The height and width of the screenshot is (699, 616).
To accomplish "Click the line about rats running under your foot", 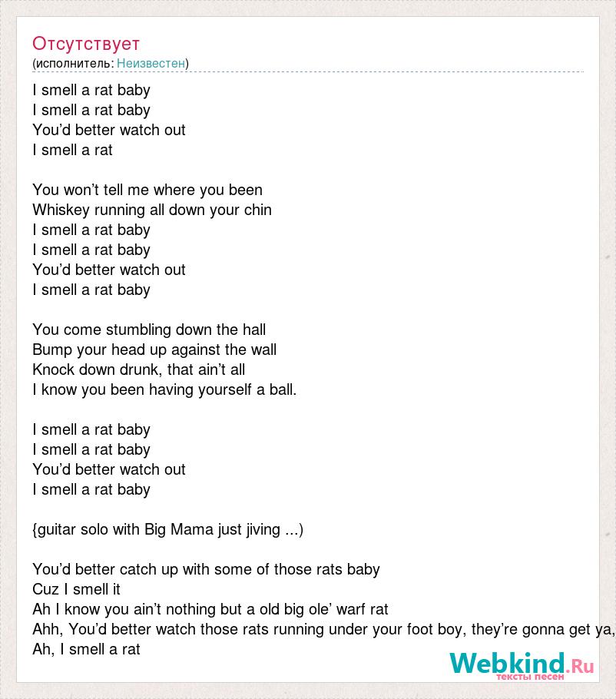I will coord(323,629).
